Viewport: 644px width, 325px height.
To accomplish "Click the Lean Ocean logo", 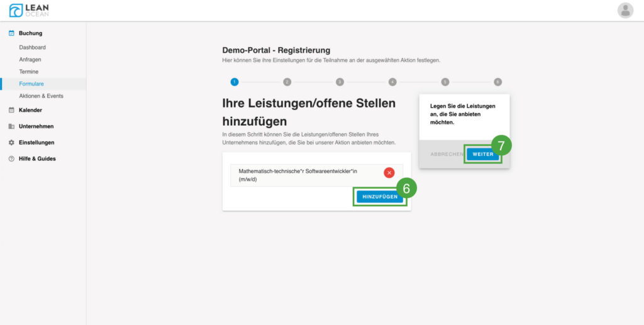I will pyautogui.click(x=29, y=10).
